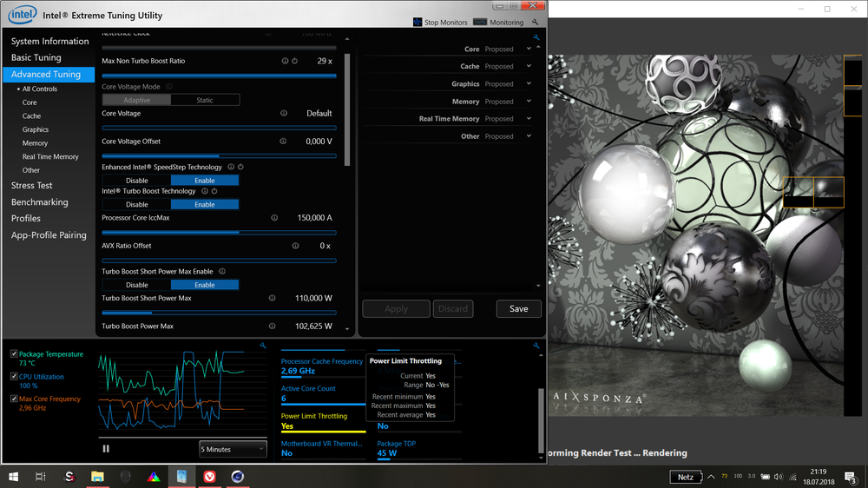868x488 pixels.
Task: Click the info icon next to Core Voltage
Action: click(x=284, y=114)
